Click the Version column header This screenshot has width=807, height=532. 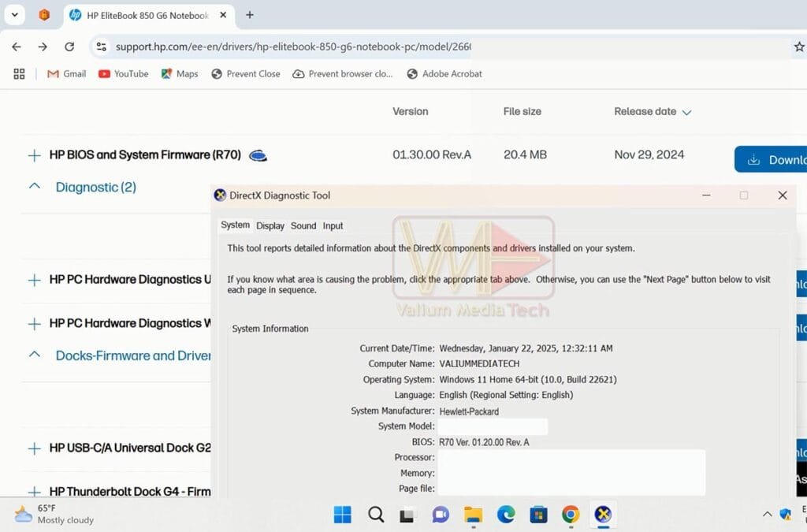[410, 112]
